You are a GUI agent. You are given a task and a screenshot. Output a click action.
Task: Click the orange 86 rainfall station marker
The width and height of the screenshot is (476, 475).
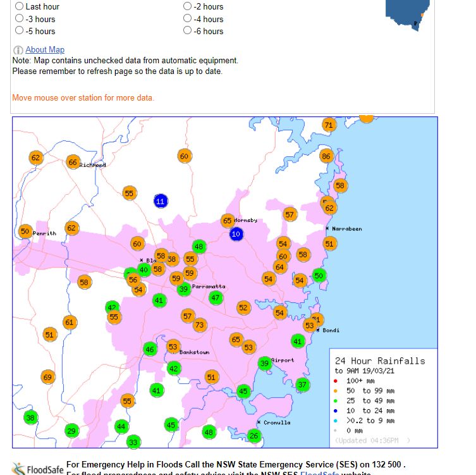326,156
